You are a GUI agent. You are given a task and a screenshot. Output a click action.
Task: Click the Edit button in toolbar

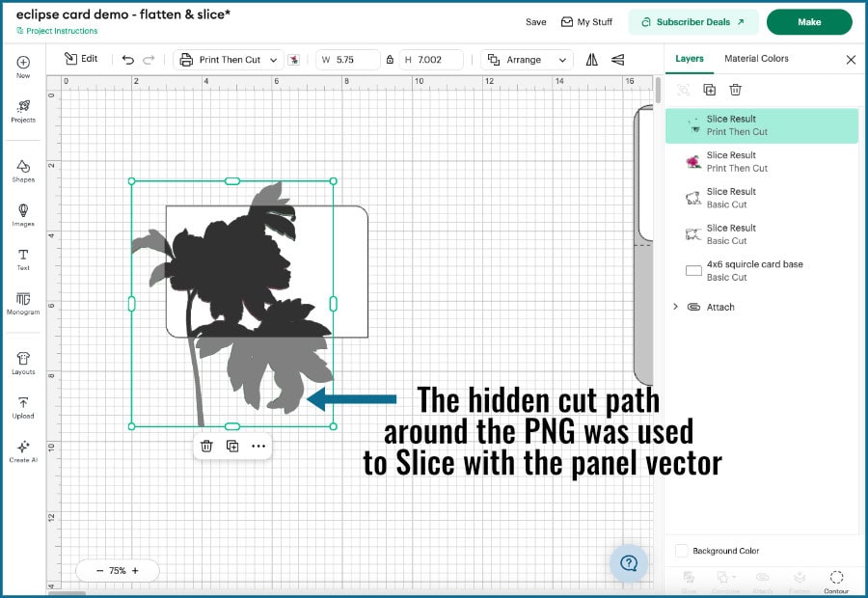tap(81, 59)
